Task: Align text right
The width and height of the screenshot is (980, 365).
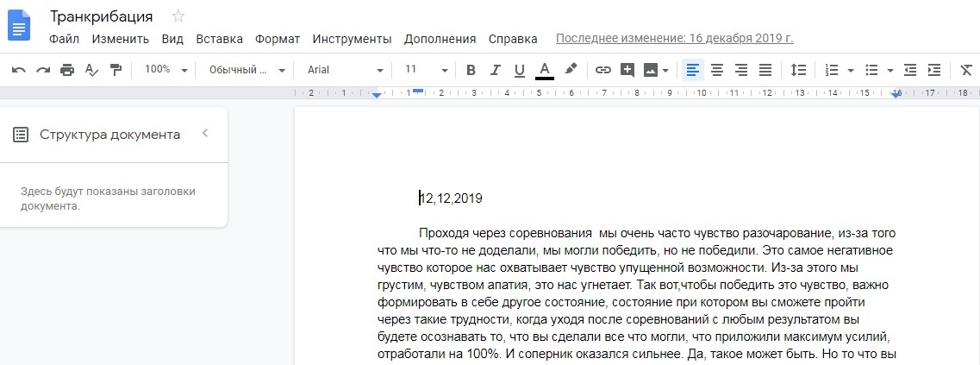Action: [741, 70]
